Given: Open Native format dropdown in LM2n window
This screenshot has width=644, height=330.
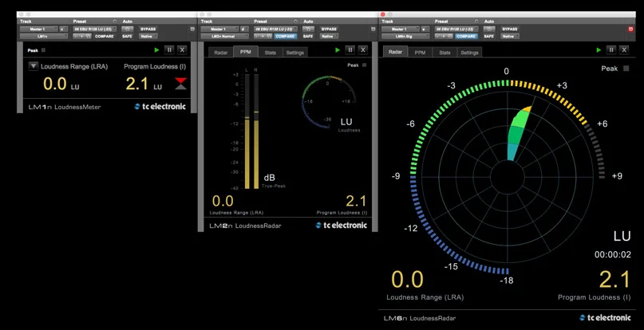Looking at the screenshot, I should pyautogui.click(x=329, y=36).
